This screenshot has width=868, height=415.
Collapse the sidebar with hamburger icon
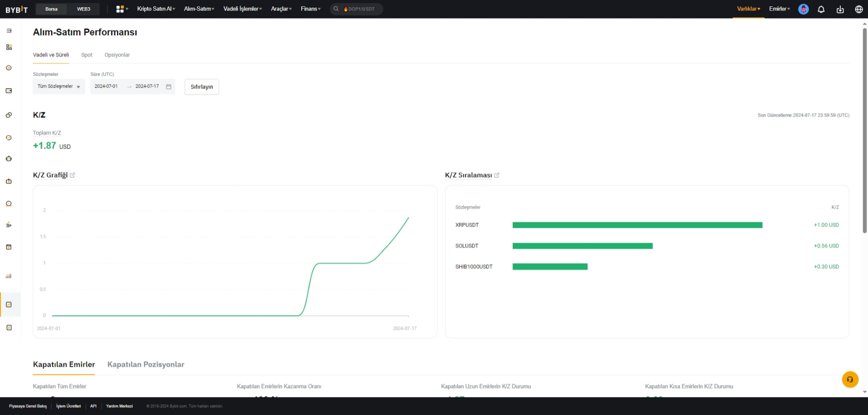9,31
